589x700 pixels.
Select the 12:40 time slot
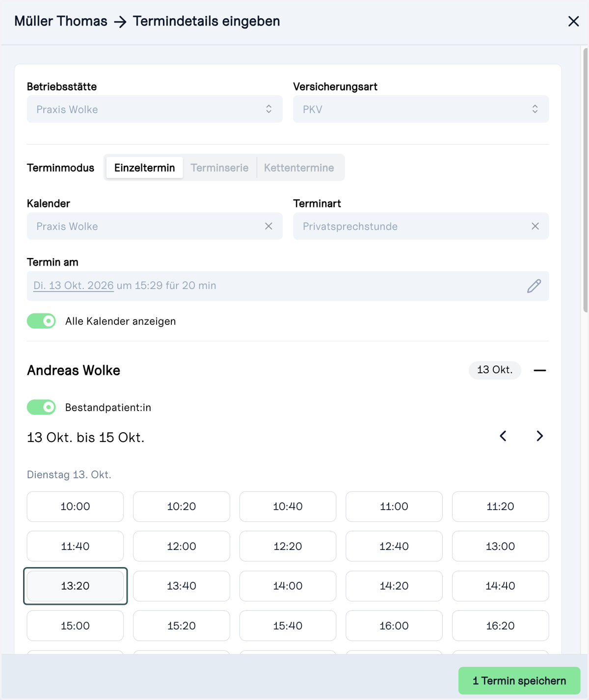pos(394,546)
